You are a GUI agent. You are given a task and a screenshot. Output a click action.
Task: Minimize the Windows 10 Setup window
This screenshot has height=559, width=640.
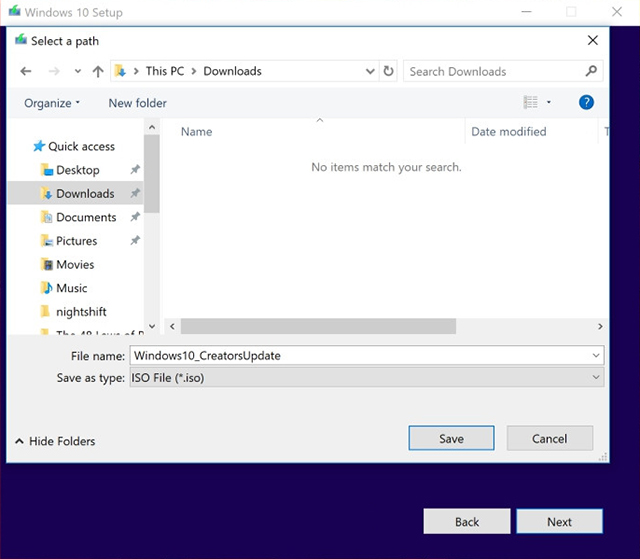click(527, 11)
